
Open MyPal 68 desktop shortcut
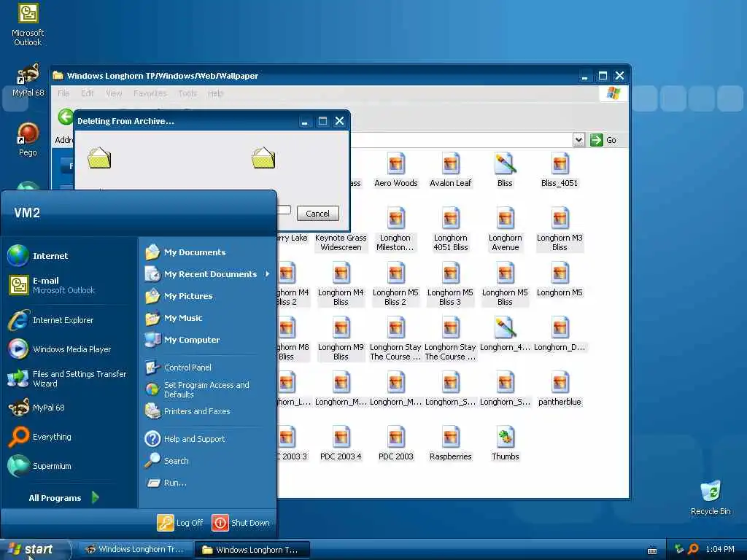coord(28,80)
